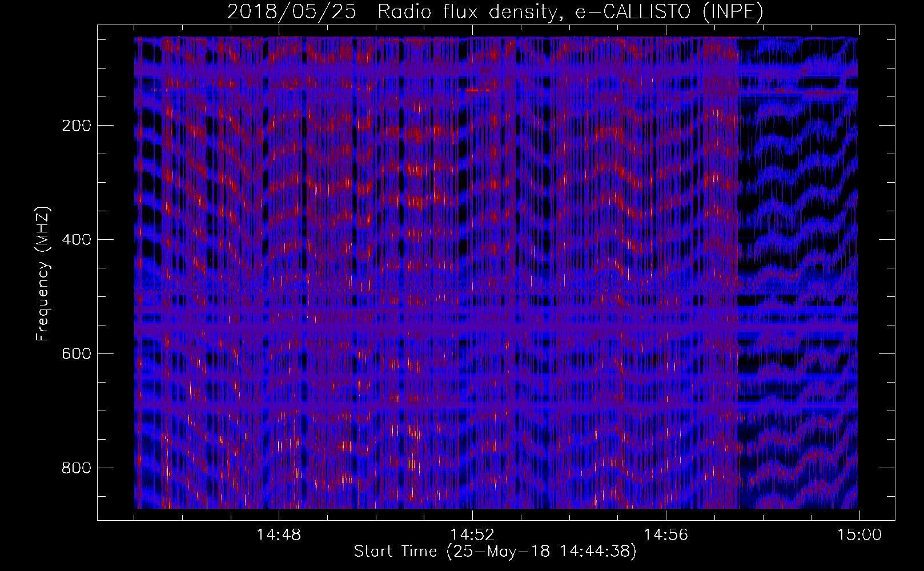Click the 'Start Time (25-May-18 14:44:38)' axis label
Viewport: 924px width, 571px height.
coord(495,552)
